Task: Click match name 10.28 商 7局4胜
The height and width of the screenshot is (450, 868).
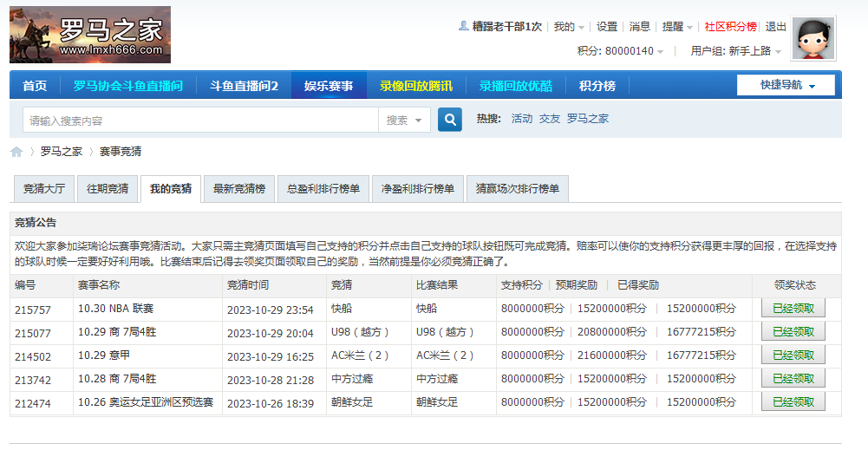Action: point(117,379)
